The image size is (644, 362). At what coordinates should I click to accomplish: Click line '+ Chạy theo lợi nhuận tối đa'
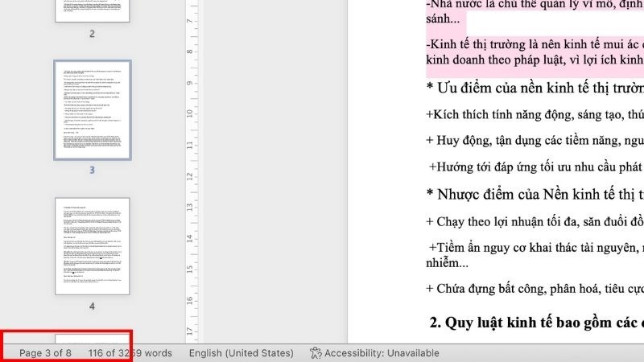(535, 222)
